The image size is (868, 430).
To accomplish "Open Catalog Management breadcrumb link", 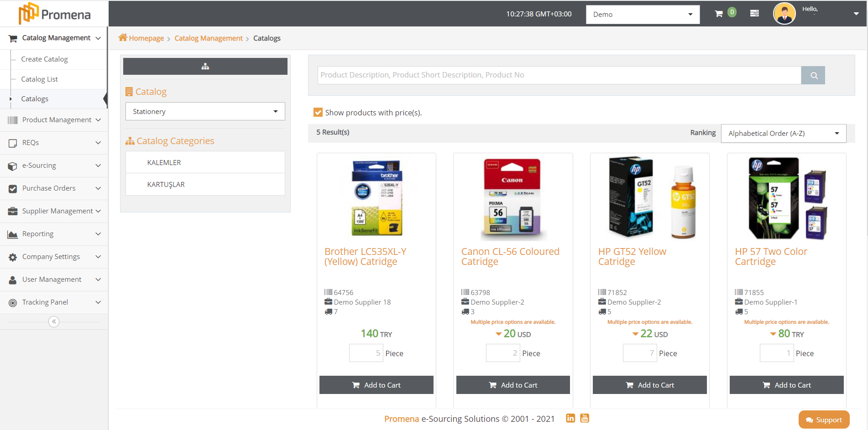I will pyautogui.click(x=209, y=38).
